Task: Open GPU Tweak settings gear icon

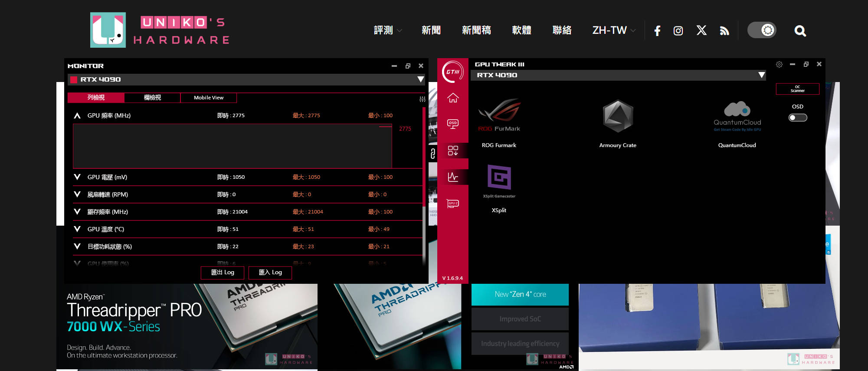Action: pos(779,64)
